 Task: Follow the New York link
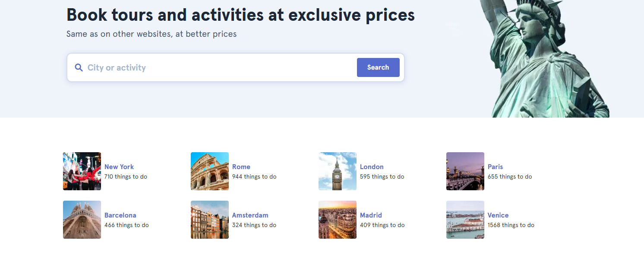click(119, 167)
